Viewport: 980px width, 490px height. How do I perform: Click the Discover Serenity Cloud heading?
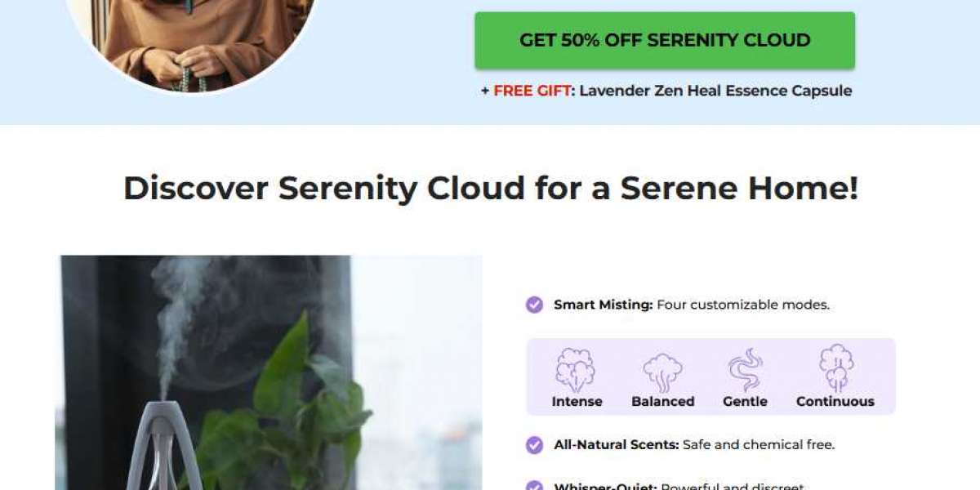[491, 189]
